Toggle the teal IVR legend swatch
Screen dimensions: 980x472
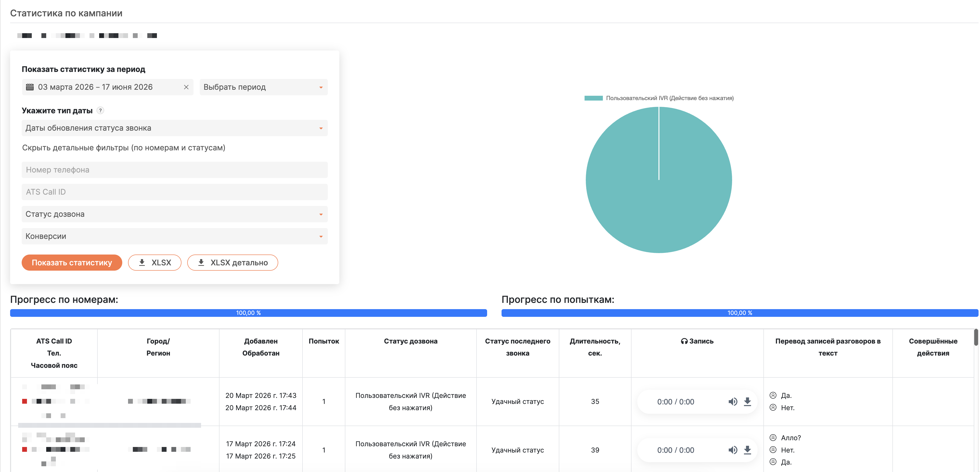point(593,98)
